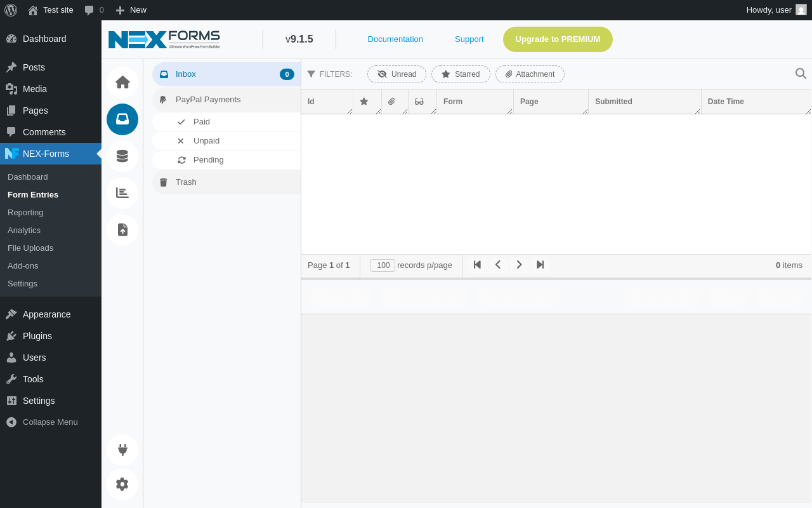The image size is (812, 508).
Task: Click the WordPress logo in admin bar
Action: coord(11,10)
